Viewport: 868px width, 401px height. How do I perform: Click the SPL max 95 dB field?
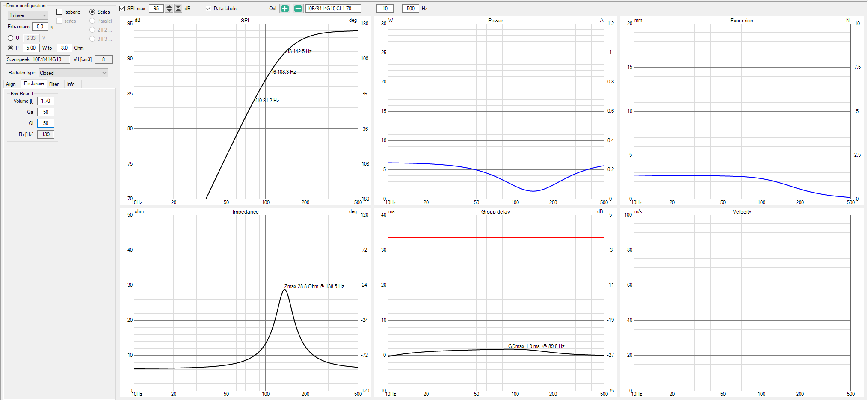point(156,9)
